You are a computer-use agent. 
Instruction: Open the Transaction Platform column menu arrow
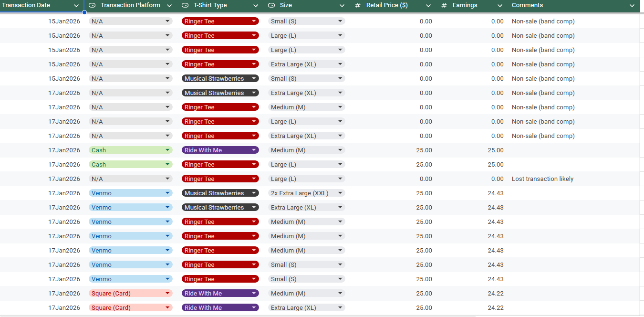(169, 6)
